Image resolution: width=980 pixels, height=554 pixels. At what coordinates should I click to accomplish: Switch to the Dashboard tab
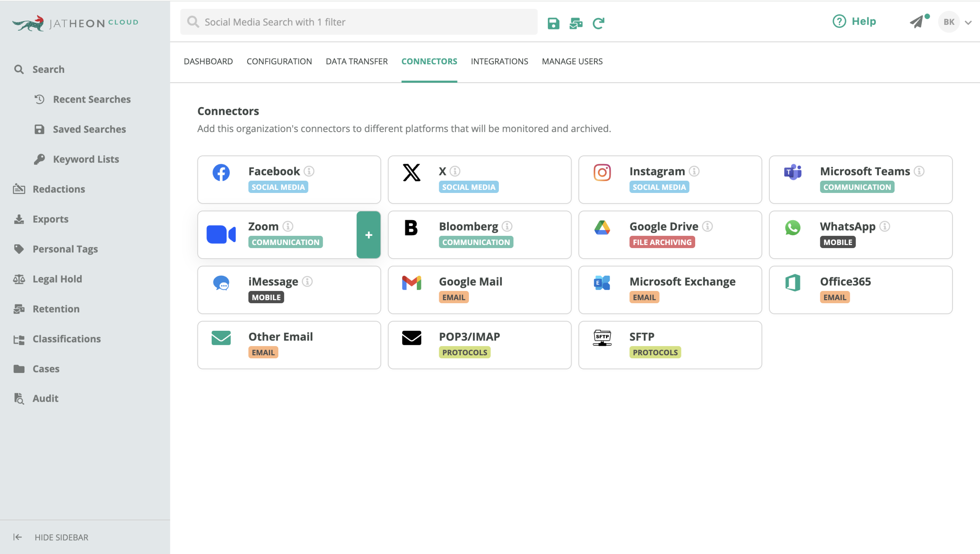pos(208,61)
